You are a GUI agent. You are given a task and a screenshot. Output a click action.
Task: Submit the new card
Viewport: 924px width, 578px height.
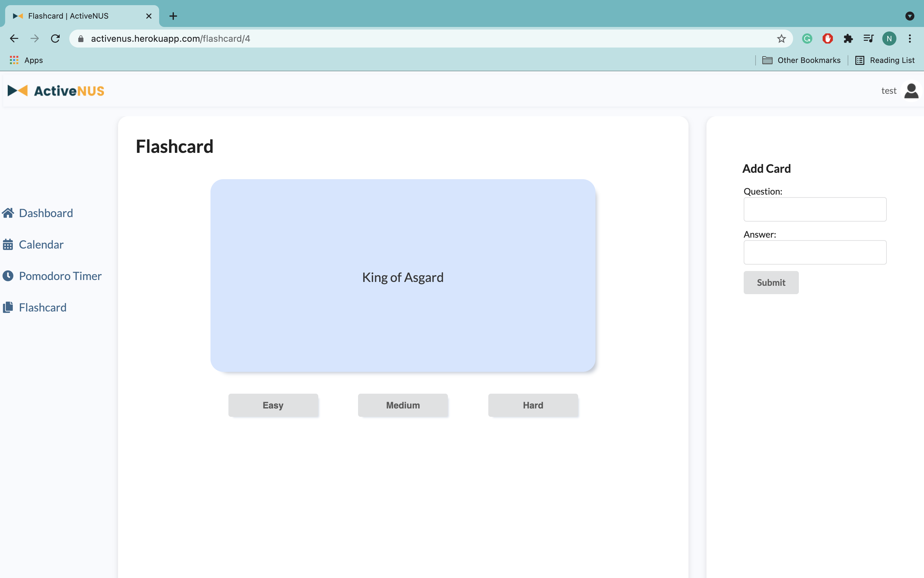click(x=771, y=283)
